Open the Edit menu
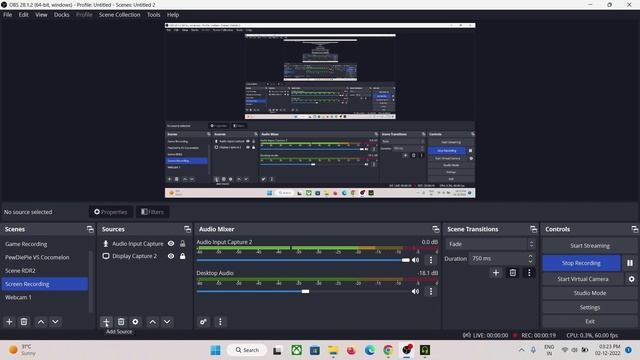The width and height of the screenshot is (640, 360). tap(24, 15)
